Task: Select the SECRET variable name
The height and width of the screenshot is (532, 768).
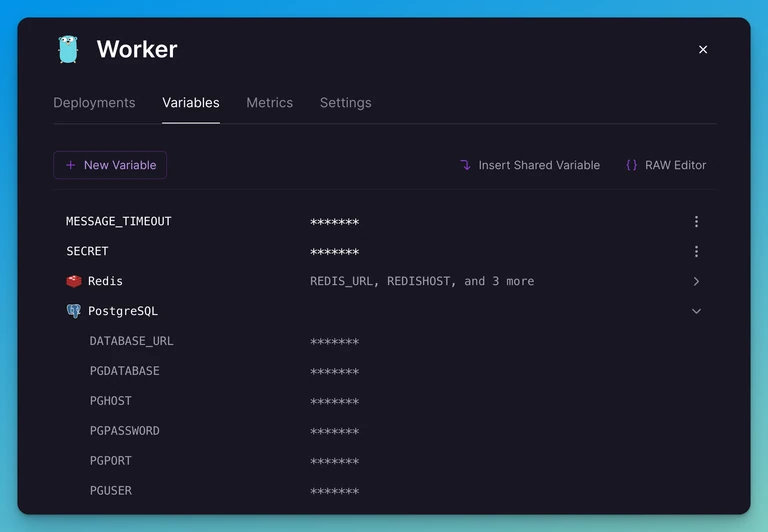Action: (x=87, y=251)
